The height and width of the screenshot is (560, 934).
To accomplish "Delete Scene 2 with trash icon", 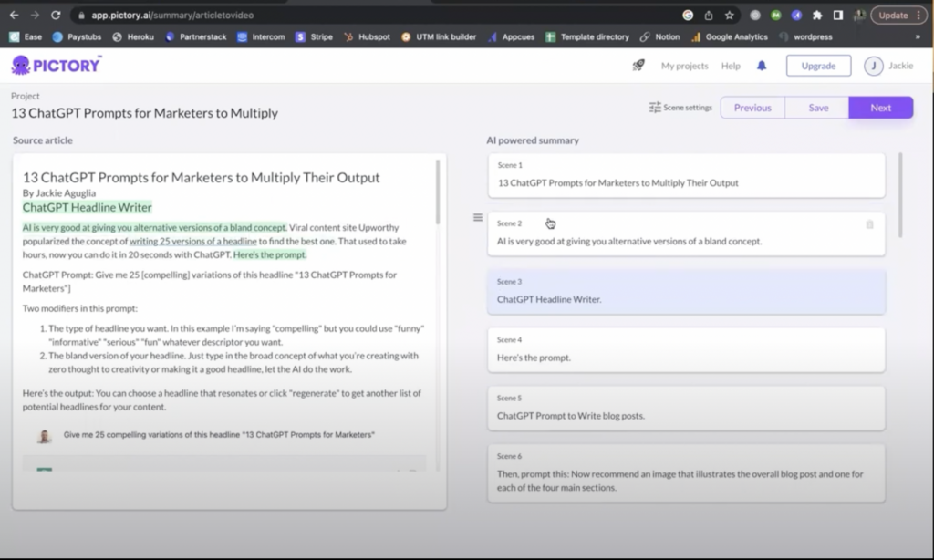I will (869, 224).
